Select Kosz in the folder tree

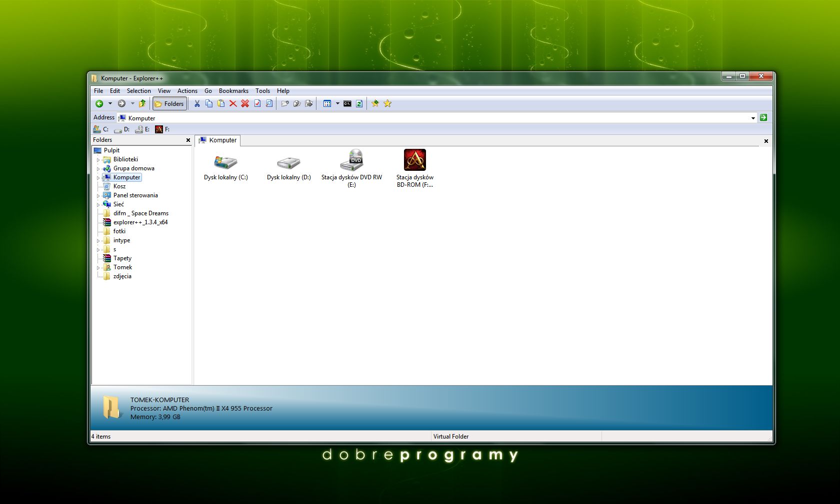119,186
